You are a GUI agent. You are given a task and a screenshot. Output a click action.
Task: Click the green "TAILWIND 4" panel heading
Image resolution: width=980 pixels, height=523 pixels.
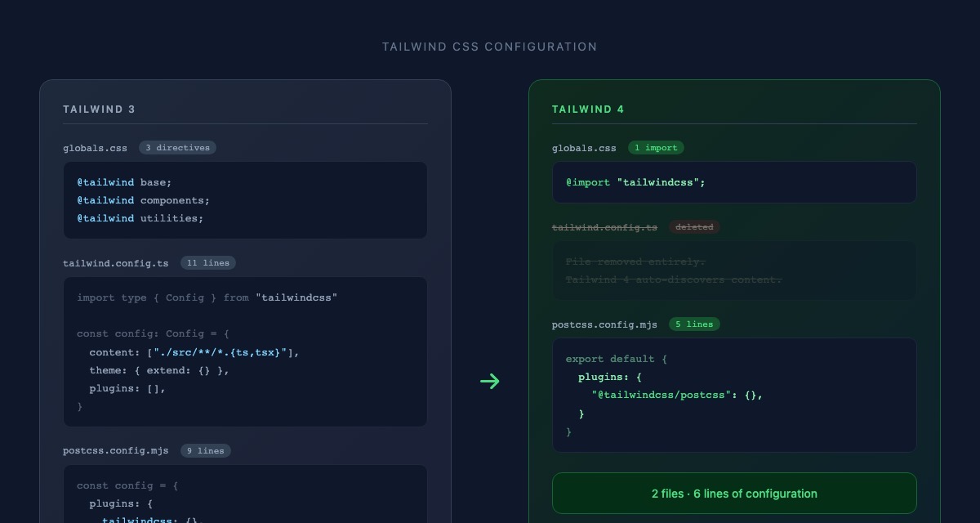click(588, 110)
